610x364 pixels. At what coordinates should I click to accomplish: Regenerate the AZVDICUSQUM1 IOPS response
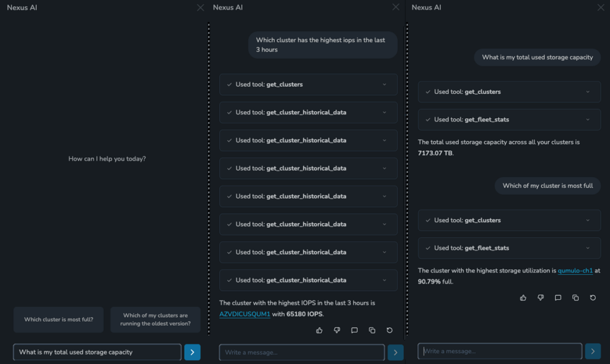tap(390, 330)
